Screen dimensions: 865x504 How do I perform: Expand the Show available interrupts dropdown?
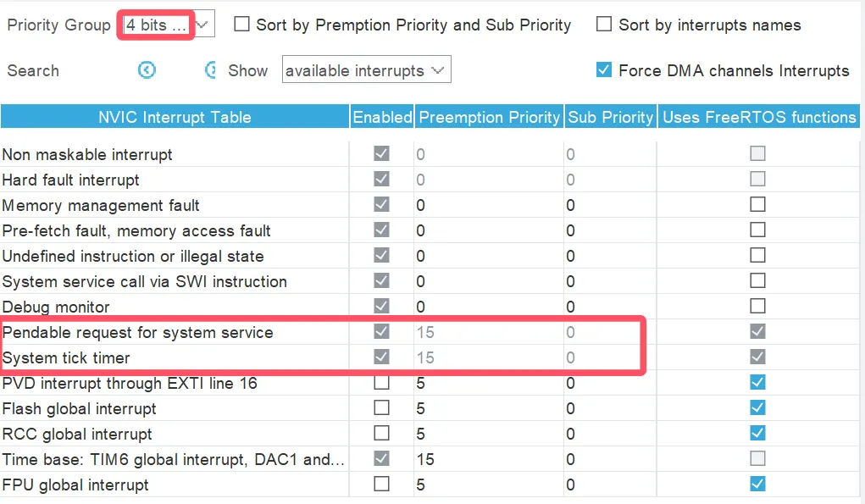point(366,70)
